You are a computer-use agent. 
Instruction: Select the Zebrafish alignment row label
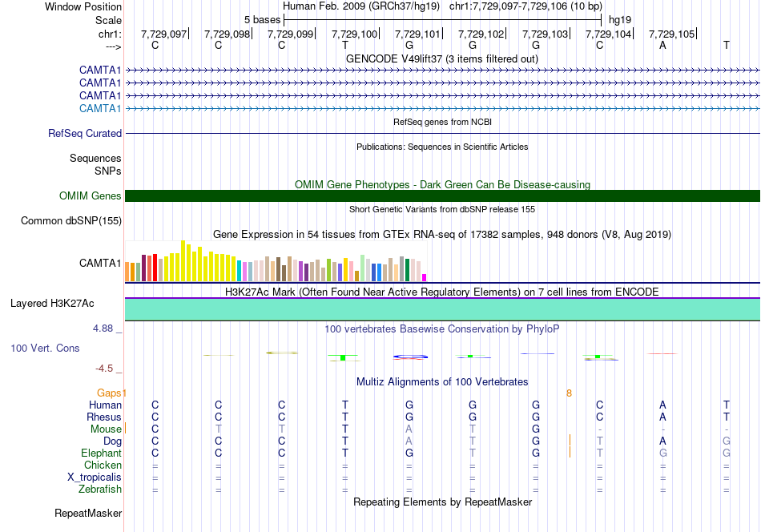click(x=99, y=490)
